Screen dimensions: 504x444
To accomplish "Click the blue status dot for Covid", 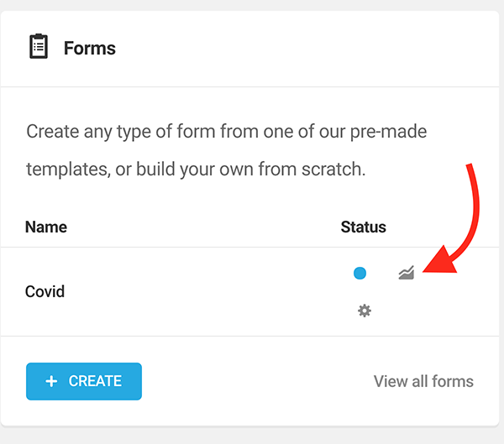I will tap(360, 273).
